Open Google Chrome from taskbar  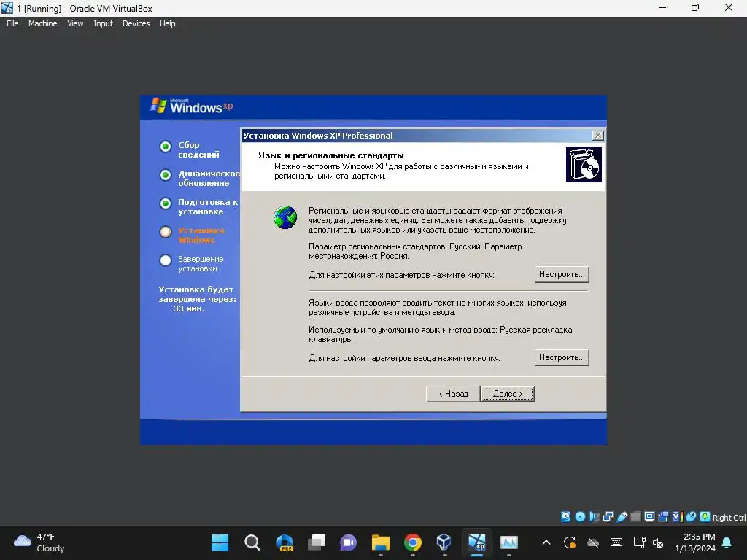[x=413, y=542]
